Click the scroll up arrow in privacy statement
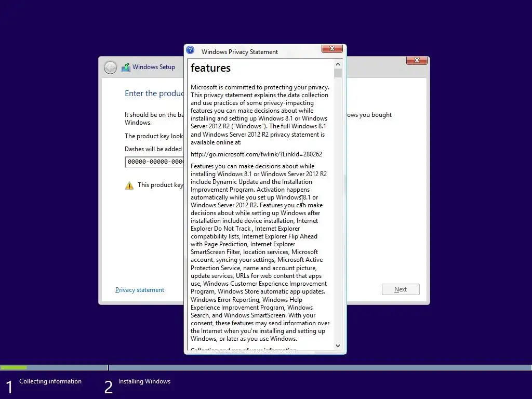The height and width of the screenshot is (399, 532). [338, 64]
